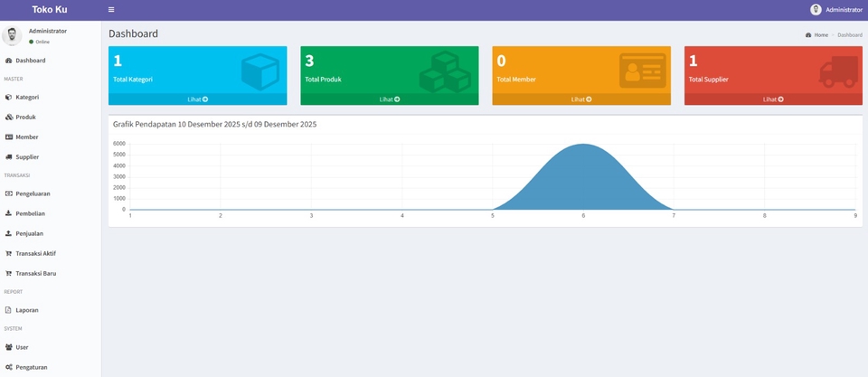The image size is (868, 377).
Task: Click the Member ID card sidebar icon
Action: tap(9, 137)
